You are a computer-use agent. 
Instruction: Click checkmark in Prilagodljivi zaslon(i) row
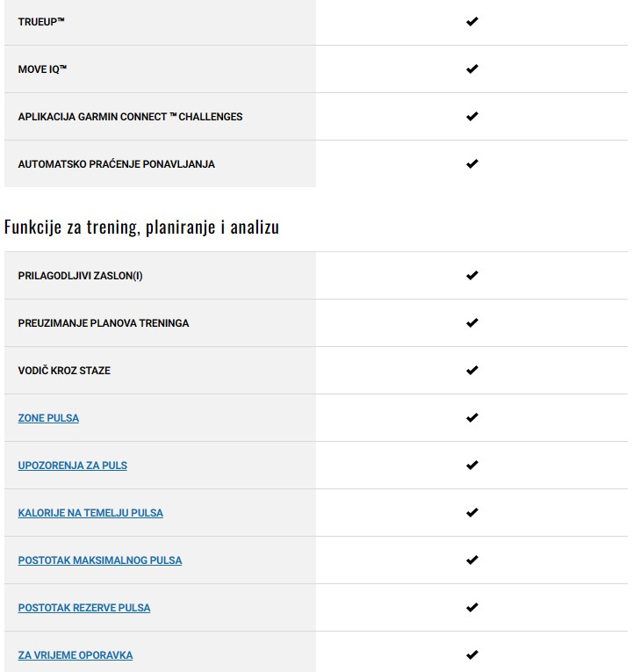pos(472,276)
